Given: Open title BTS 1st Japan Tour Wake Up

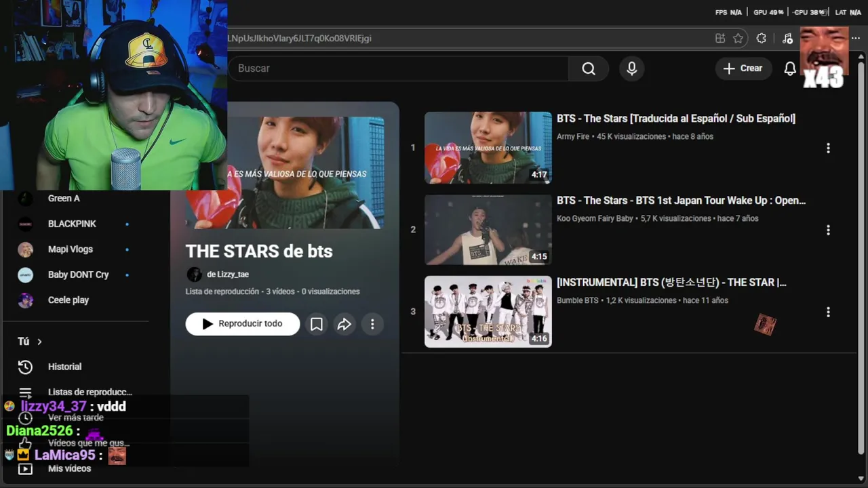Looking at the screenshot, I should (x=681, y=201).
